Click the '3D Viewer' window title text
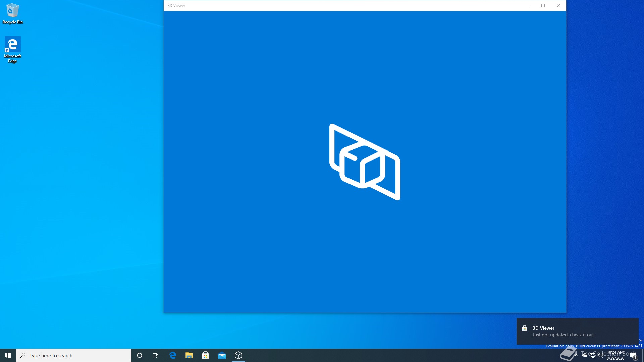The width and height of the screenshot is (644, 362). [x=176, y=6]
